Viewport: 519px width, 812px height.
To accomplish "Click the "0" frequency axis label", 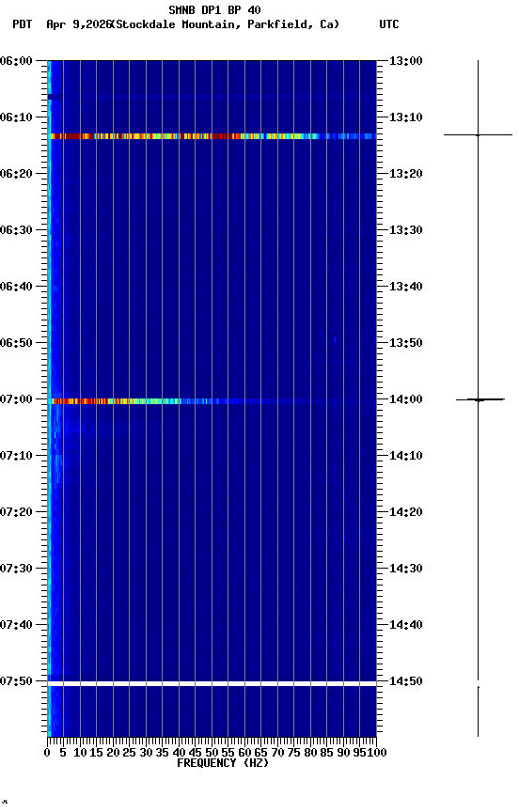I will (48, 753).
